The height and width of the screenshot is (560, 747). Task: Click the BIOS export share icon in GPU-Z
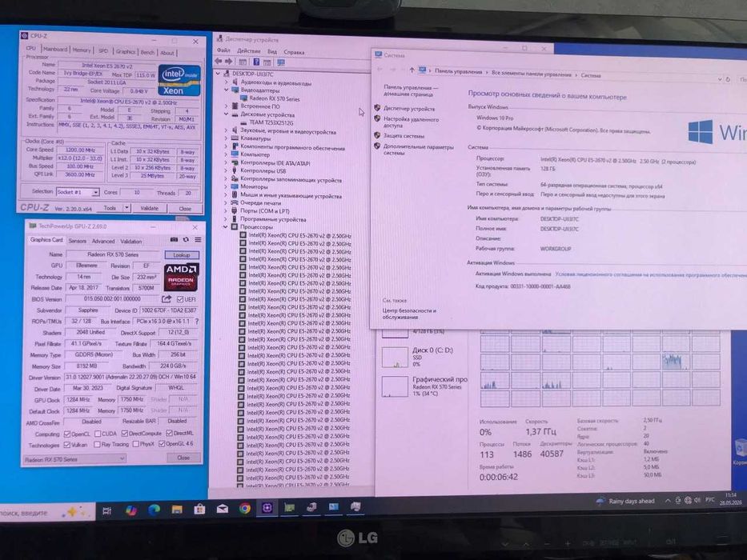167,299
